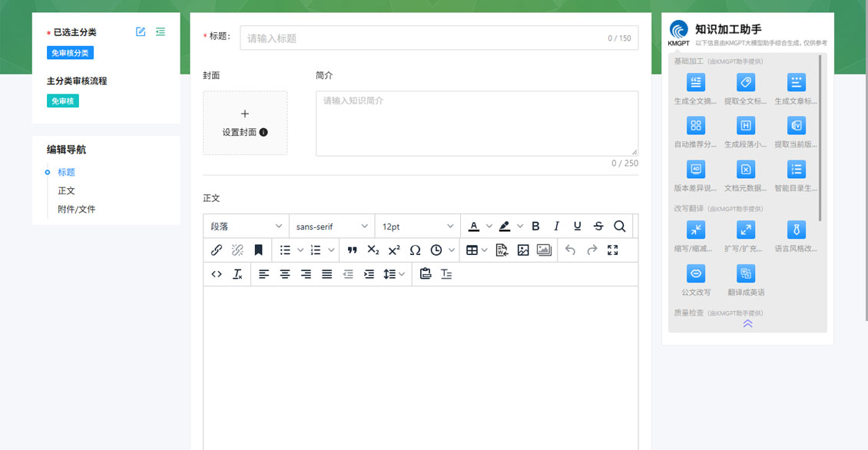Screen dimensions: 868x450
Task: Expand bullet list style options arrow
Action: [x=300, y=250]
